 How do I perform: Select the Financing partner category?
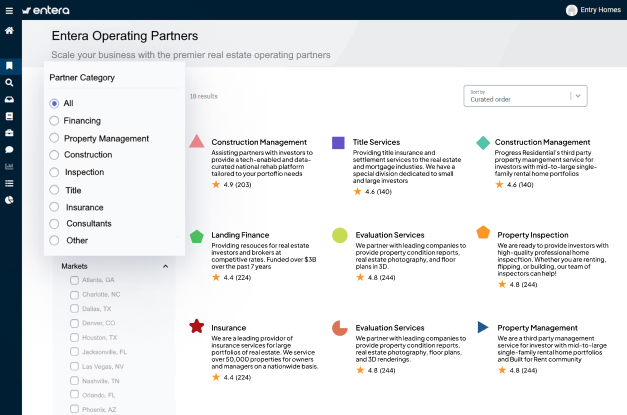pyautogui.click(x=54, y=121)
